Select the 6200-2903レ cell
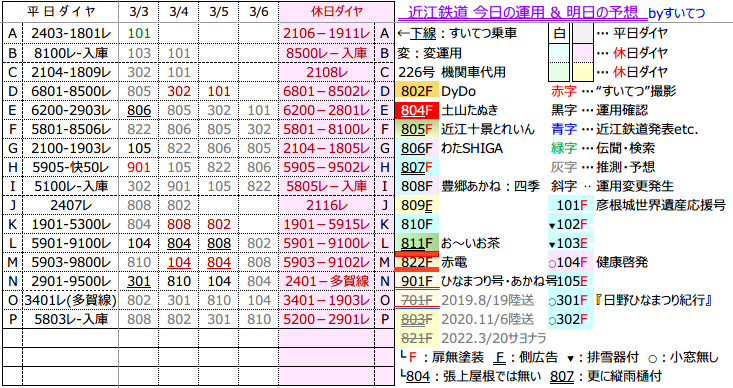Screen dimensions: 733x388 click(71, 110)
